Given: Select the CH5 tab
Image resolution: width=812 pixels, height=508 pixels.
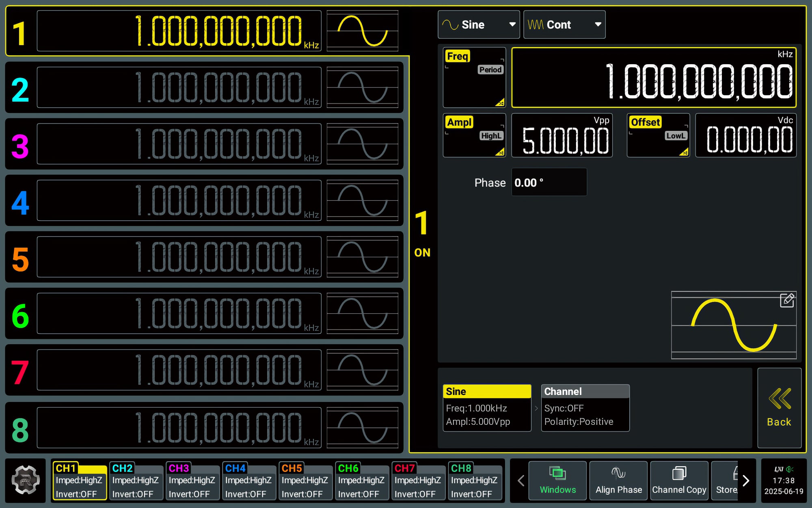Looking at the screenshot, I should (305, 481).
